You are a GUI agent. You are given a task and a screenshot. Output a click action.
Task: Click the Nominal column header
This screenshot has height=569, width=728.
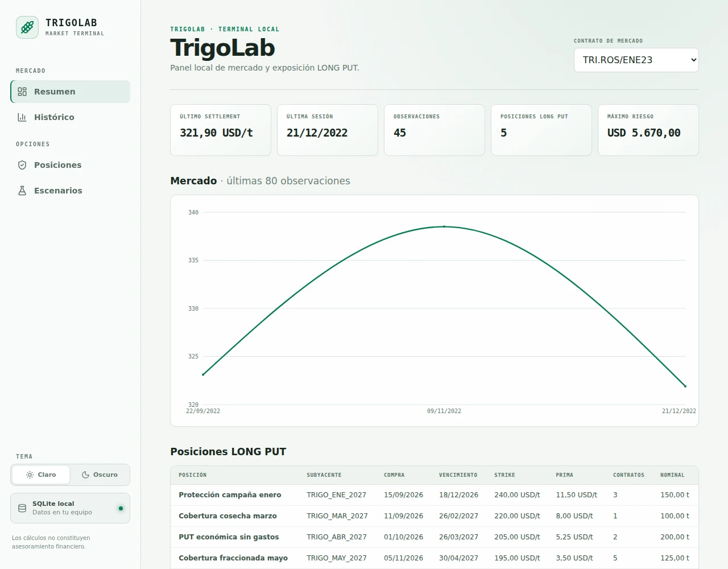(x=672, y=475)
